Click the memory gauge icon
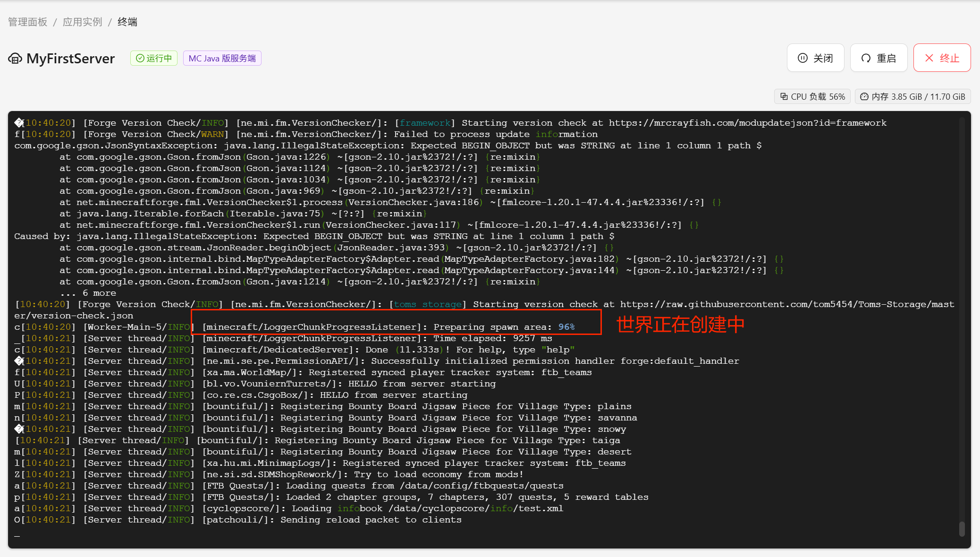 (x=864, y=96)
